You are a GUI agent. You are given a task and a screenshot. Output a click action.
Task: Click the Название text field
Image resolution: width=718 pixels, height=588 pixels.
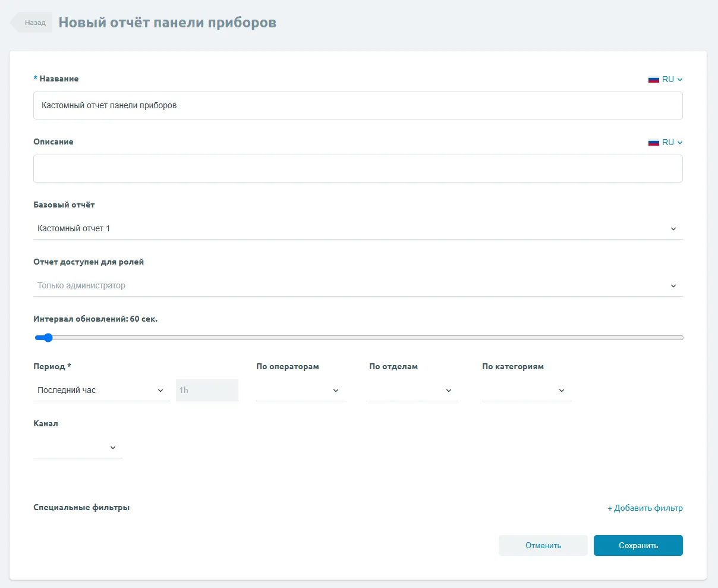coord(357,106)
